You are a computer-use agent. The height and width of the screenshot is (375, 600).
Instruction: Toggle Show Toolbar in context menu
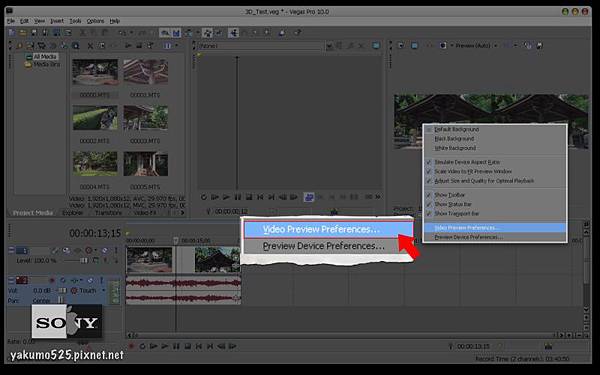tap(495, 195)
